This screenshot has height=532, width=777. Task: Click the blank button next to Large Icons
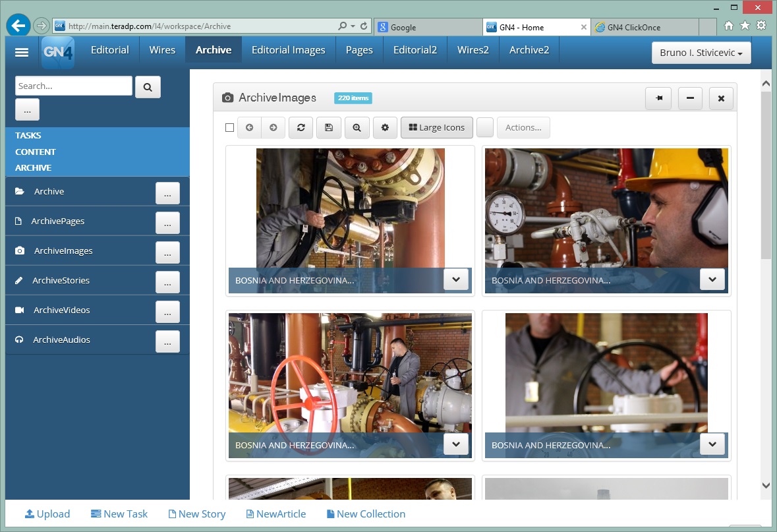point(484,127)
